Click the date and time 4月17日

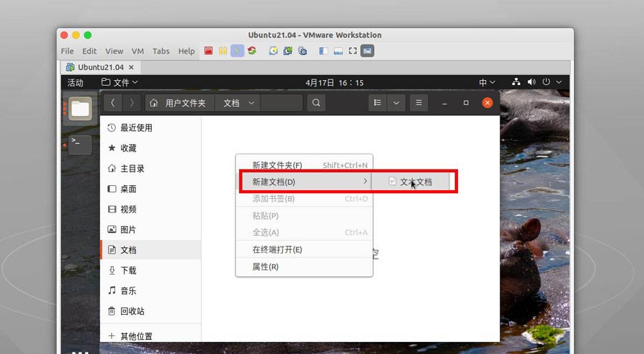coord(334,82)
